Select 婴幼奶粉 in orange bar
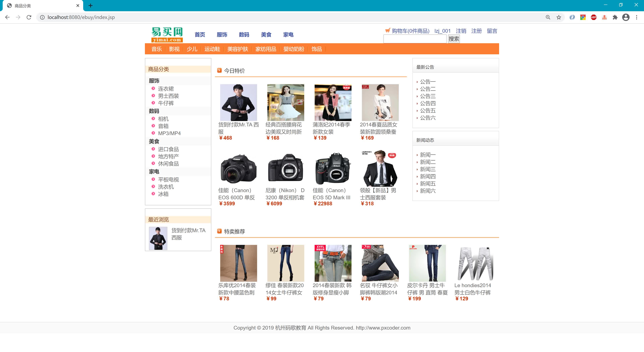Screen dimensions: 644x352 (294, 49)
